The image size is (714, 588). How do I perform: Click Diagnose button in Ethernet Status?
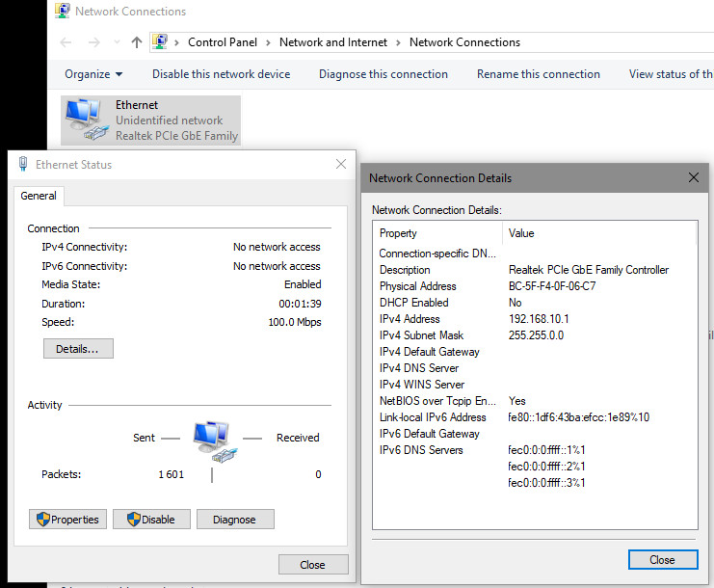(x=235, y=520)
